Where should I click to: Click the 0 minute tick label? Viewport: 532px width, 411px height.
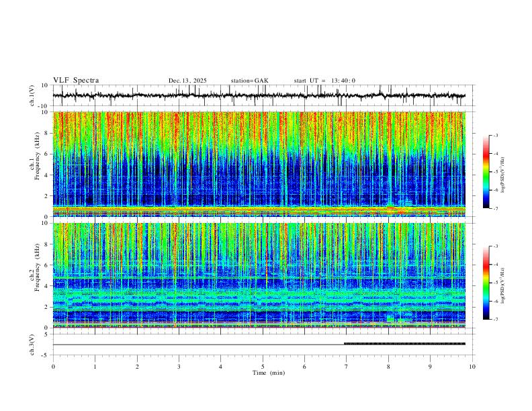click(x=53, y=367)
